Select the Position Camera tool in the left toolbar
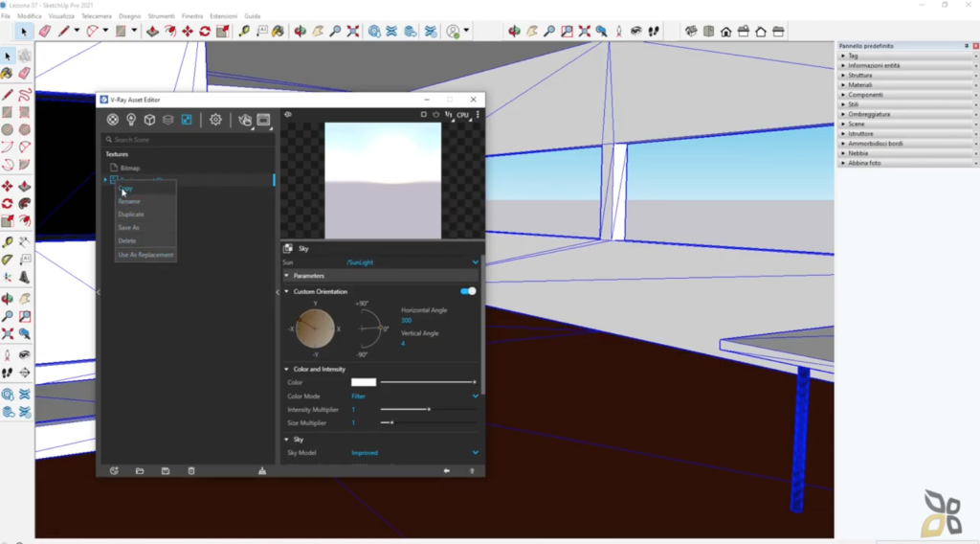This screenshot has width=980, height=544. 8,355
